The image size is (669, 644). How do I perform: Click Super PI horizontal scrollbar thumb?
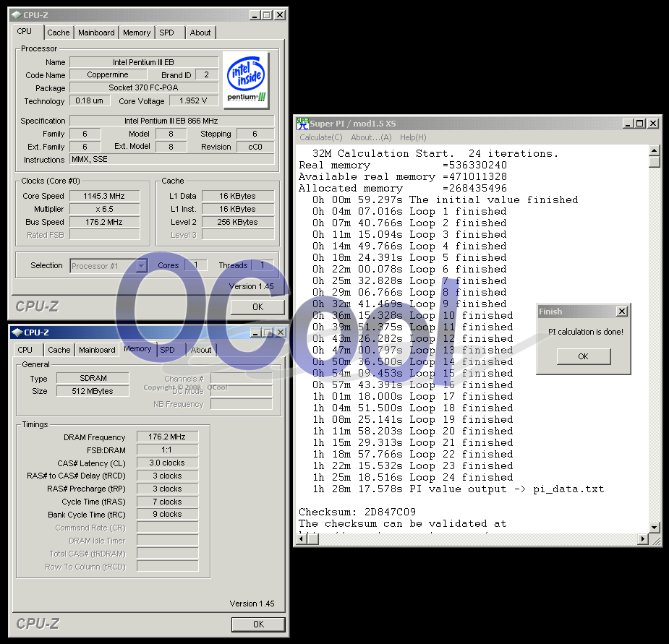(x=313, y=539)
